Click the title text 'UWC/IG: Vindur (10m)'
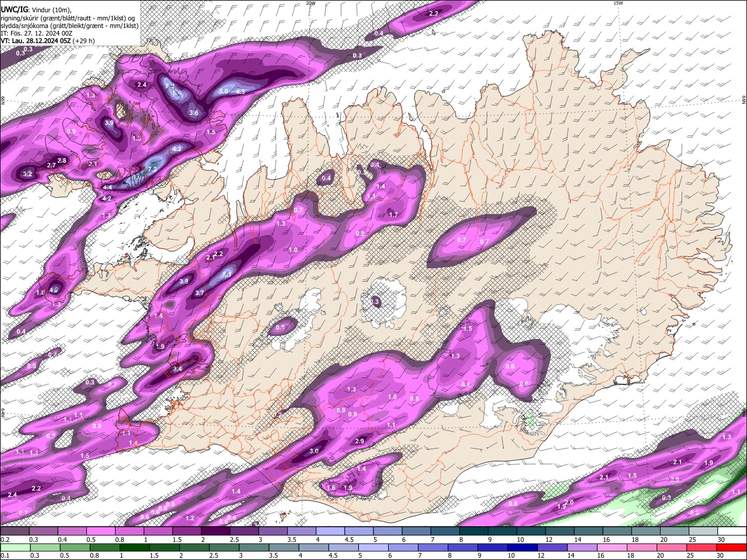Image resolution: width=747 pixels, height=560 pixels. [x=36, y=10]
